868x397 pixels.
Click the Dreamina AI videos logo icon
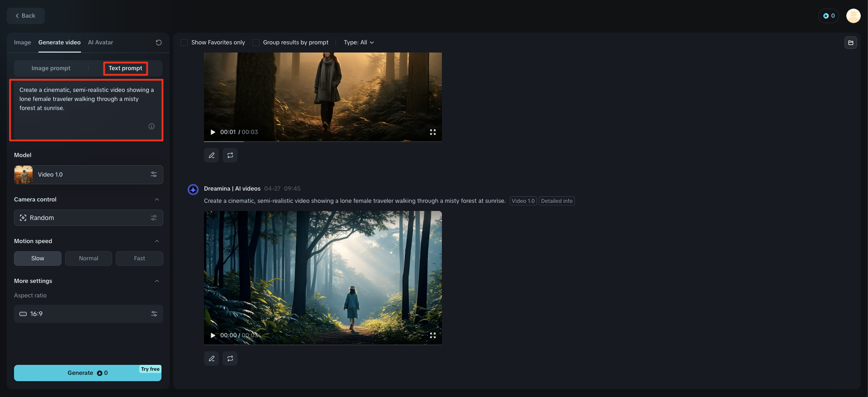(193, 190)
